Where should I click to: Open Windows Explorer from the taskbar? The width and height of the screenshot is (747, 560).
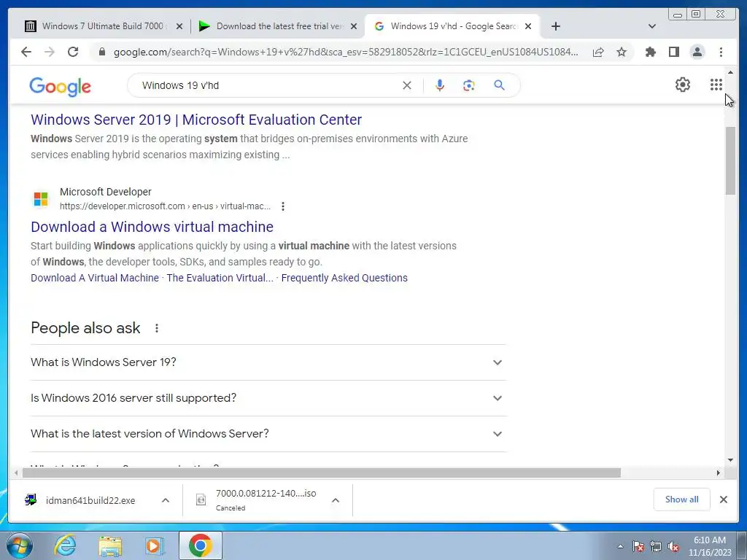[110, 545]
